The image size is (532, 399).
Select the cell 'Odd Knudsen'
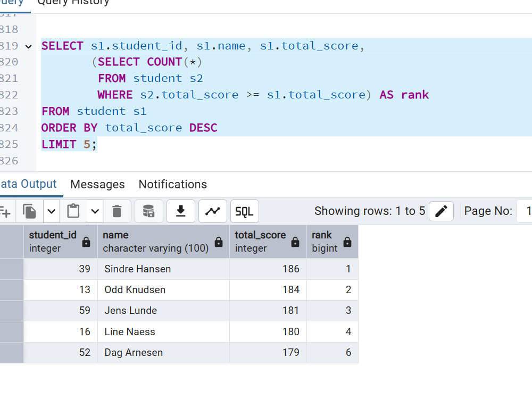coord(163,290)
